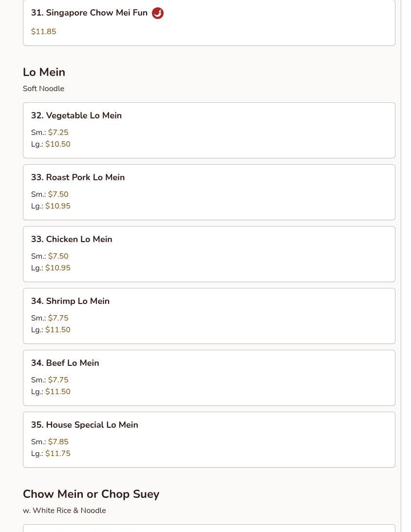Select the large $11.75 House Special price
The height and width of the screenshot is (532, 411).
[57, 454]
